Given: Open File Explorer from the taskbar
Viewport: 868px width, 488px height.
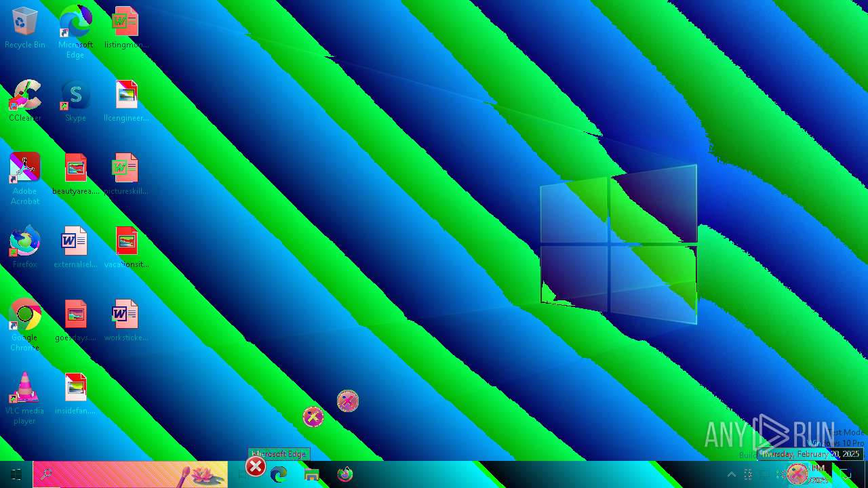Looking at the screenshot, I should (312, 474).
